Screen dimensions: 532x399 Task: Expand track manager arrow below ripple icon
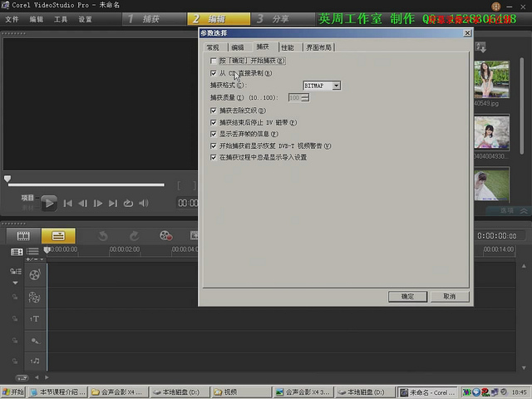click(x=15, y=283)
